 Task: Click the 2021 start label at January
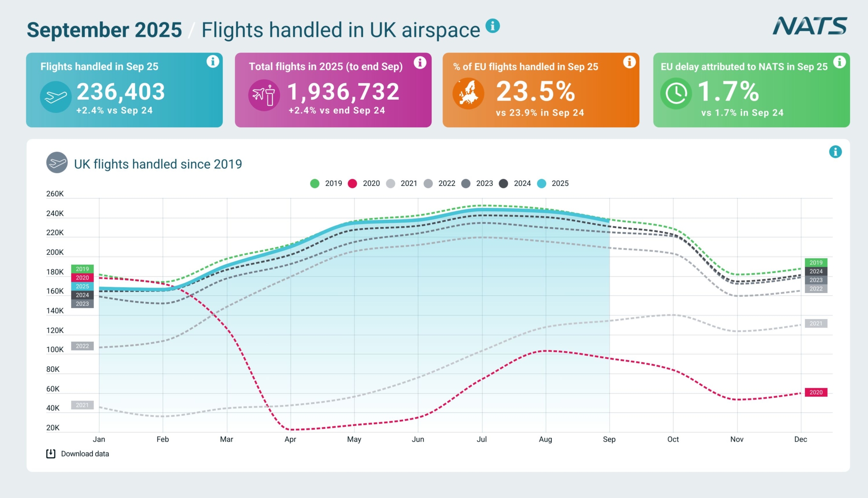tap(82, 405)
